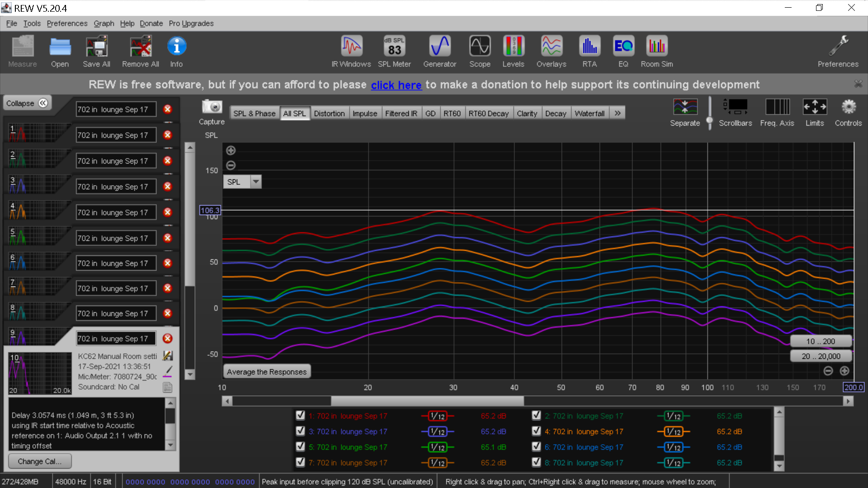Viewport: 868px width, 488px height.
Task: Open the RTA analyzer
Action: click(x=590, y=51)
